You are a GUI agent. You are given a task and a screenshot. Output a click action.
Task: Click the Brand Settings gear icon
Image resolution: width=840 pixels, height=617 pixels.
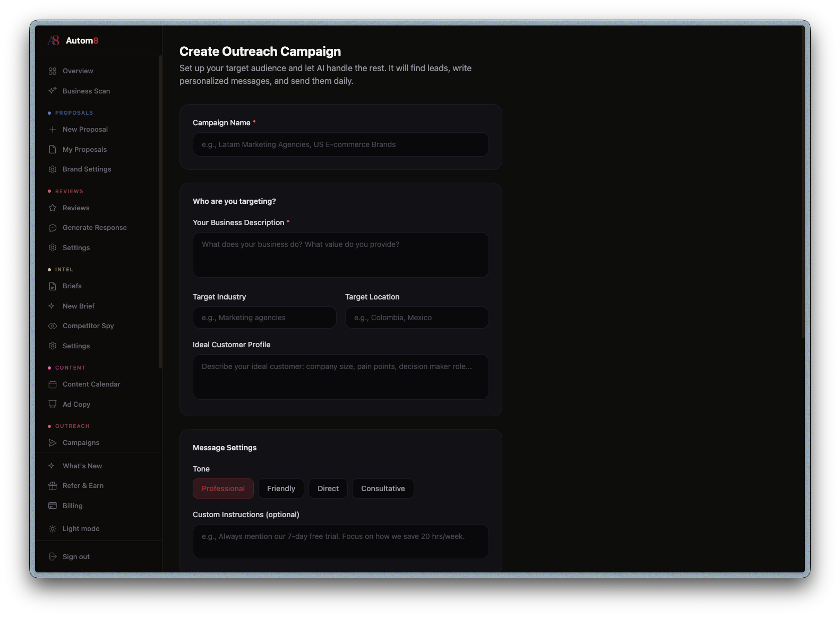point(53,169)
